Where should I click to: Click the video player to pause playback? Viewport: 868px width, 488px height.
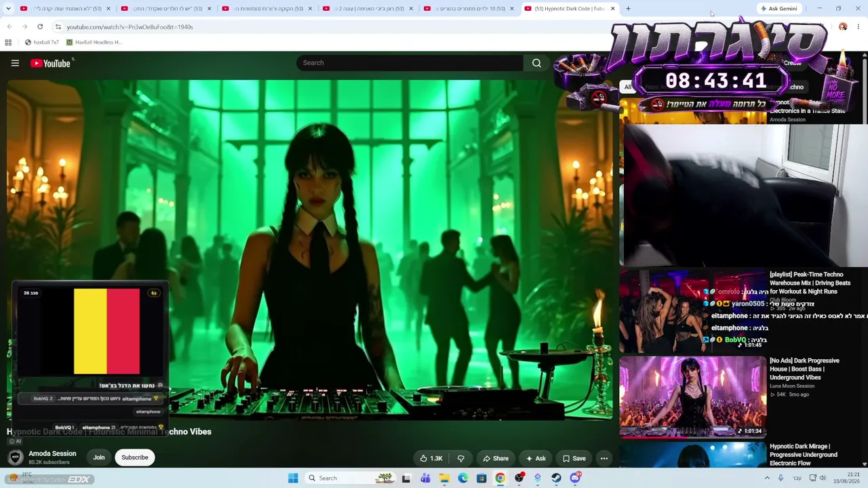(311, 249)
